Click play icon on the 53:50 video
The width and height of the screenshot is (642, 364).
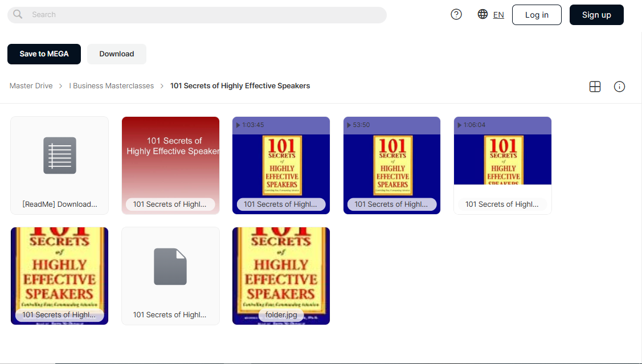[x=349, y=125]
